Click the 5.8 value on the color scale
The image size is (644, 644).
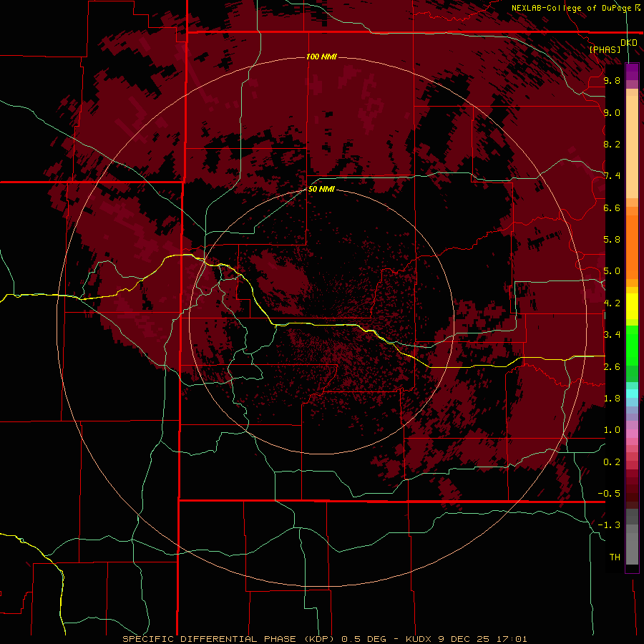(612, 240)
